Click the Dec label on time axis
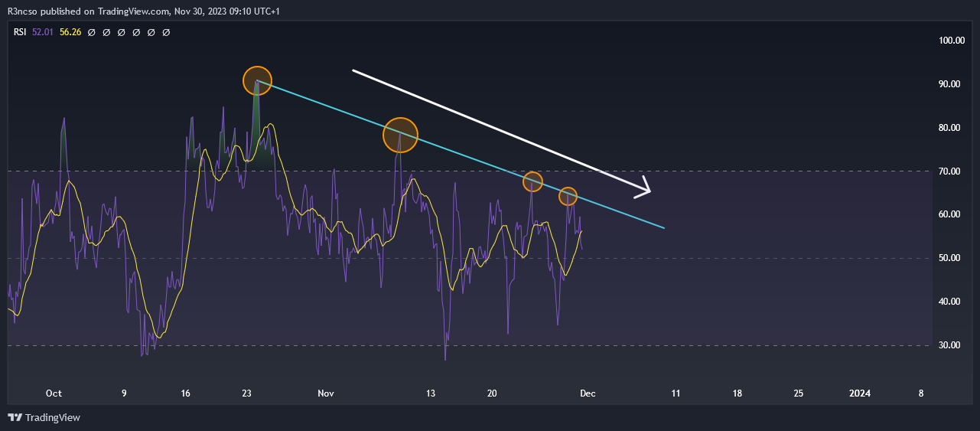The width and height of the screenshot is (980, 431). click(x=588, y=393)
